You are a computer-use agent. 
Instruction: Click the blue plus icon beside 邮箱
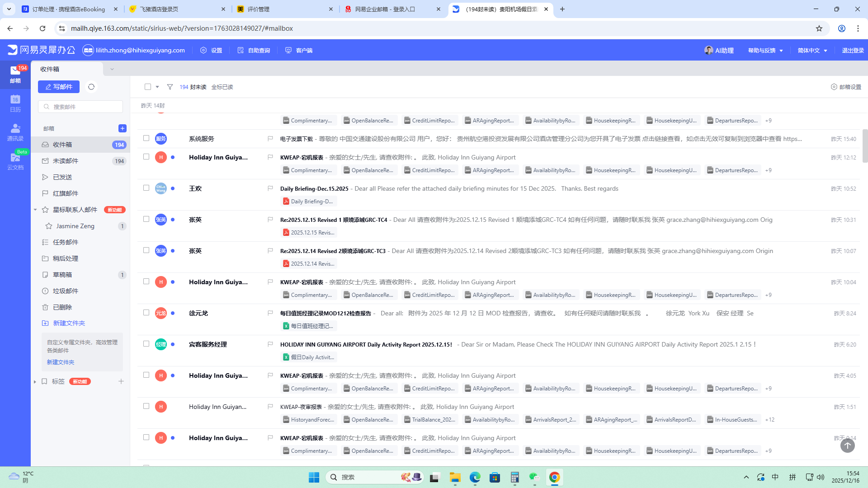click(122, 128)
